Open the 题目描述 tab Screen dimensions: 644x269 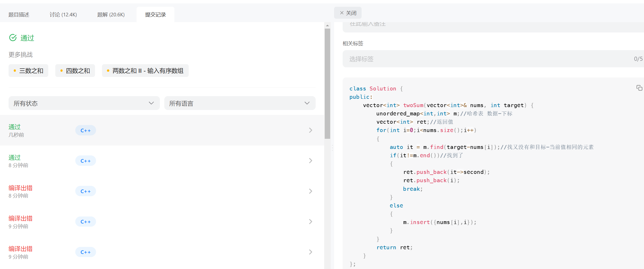pyautogui.click(x=19, y=15)
